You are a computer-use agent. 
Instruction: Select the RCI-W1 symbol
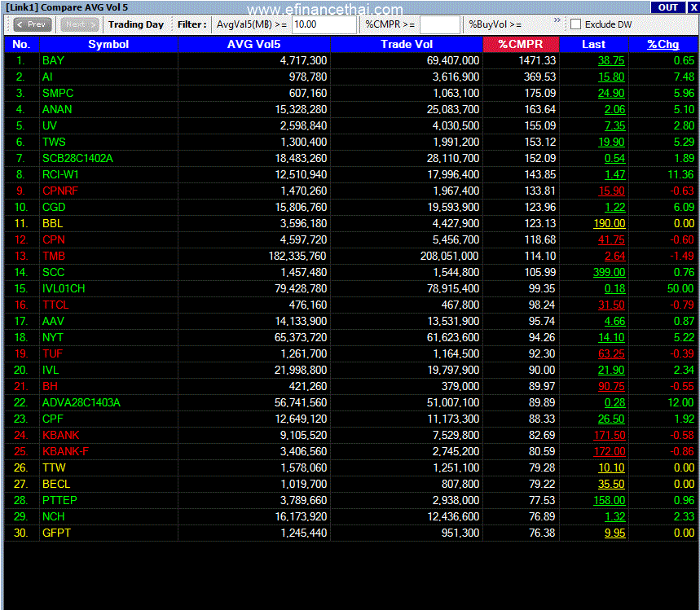pyautogui.click(x=60, y=174)
